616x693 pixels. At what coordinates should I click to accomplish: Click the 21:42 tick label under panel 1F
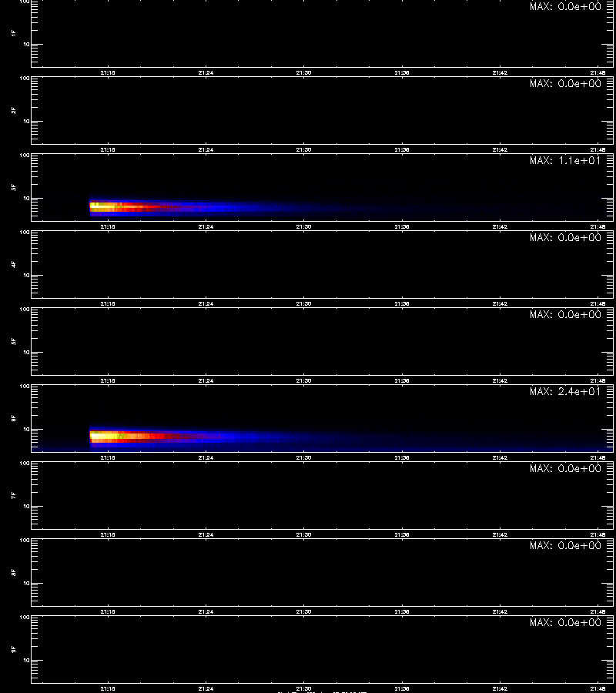500,73
